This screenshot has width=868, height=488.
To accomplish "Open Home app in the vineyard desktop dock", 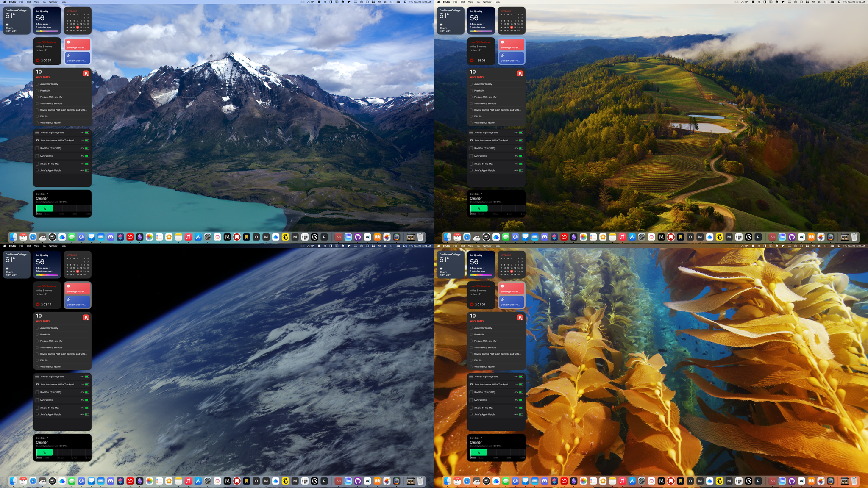I will tap(603, 237).
